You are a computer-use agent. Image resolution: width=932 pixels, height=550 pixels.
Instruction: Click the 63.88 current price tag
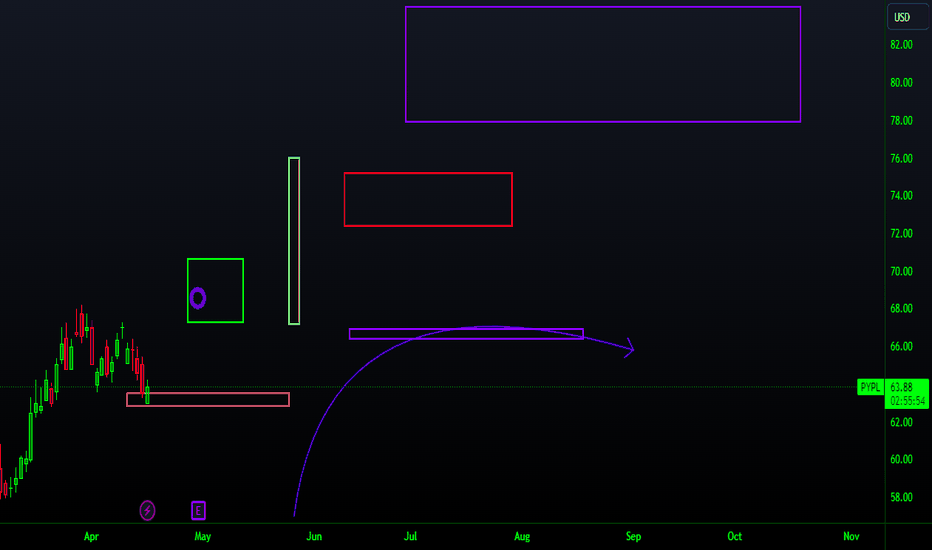(x=902, y=387)
